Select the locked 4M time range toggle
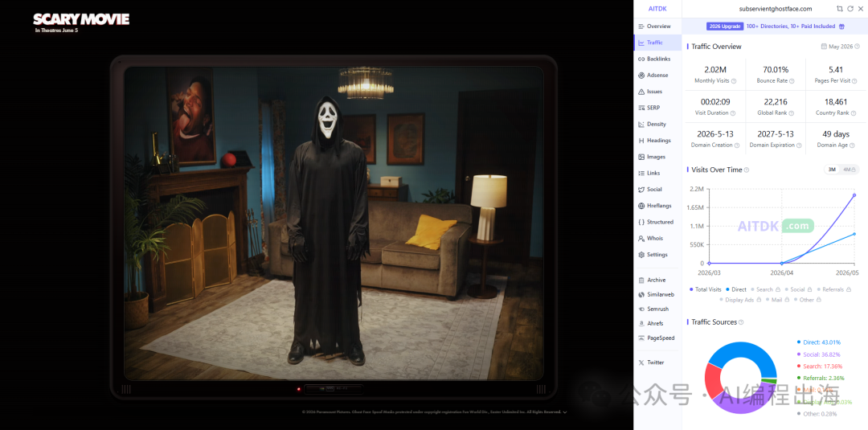Viewport: 868px width, 430px height. [x=849, y=170]
